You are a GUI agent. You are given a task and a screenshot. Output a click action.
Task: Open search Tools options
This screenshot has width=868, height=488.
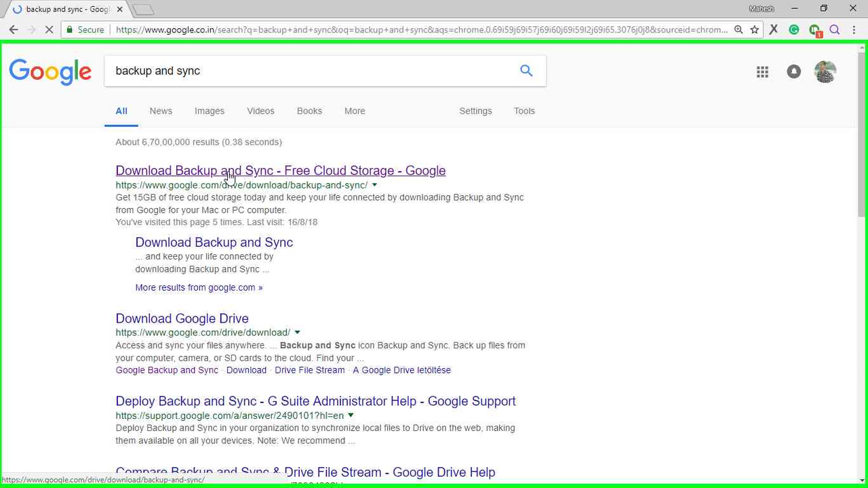click(x=524, y=111)
